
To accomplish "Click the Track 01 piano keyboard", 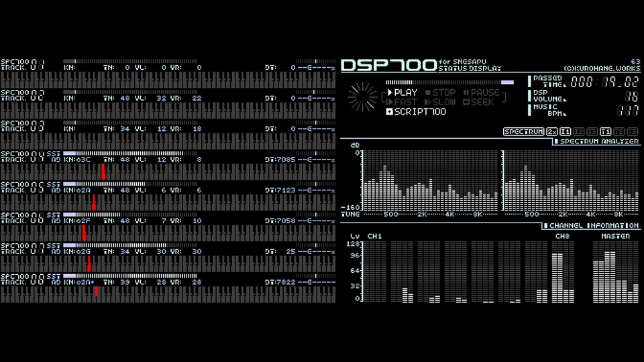I will (x=168, y=80).
